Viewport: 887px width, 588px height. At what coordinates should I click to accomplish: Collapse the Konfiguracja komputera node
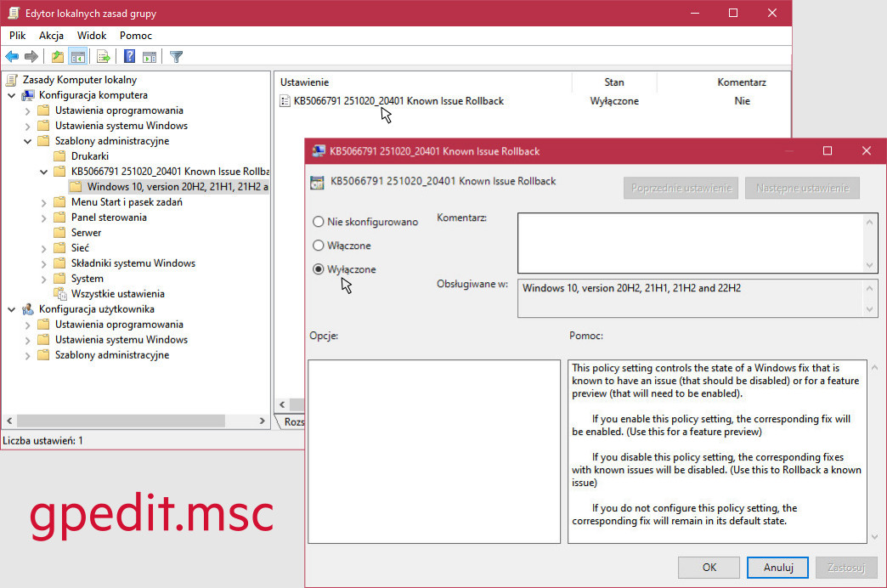point(11,95)
